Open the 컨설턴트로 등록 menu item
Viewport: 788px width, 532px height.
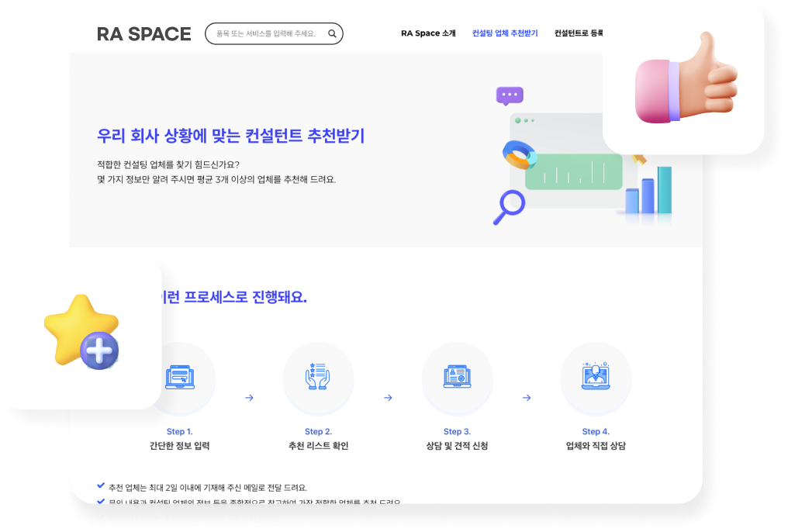[578, 34]
